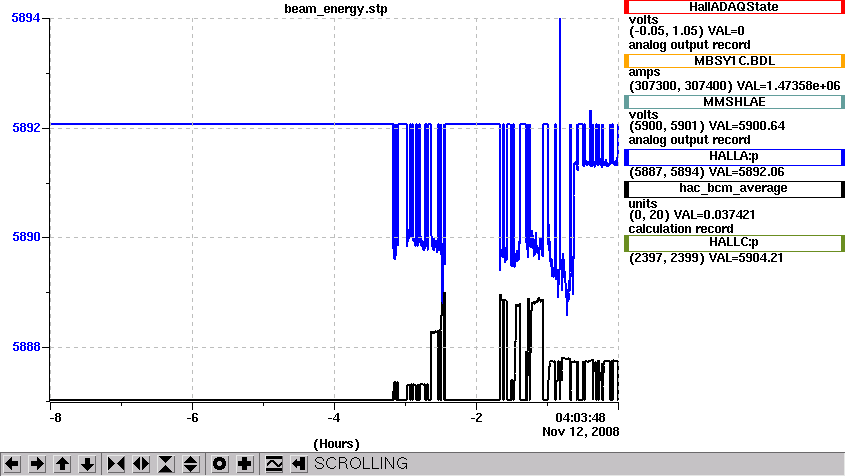This screenshot has width=845, height=476.
Task: Pan the graph left with the left arrow
Action: [12, 464]
